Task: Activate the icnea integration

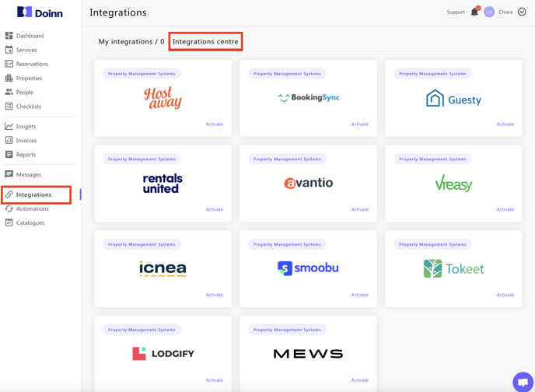Action: coord(215,295)
